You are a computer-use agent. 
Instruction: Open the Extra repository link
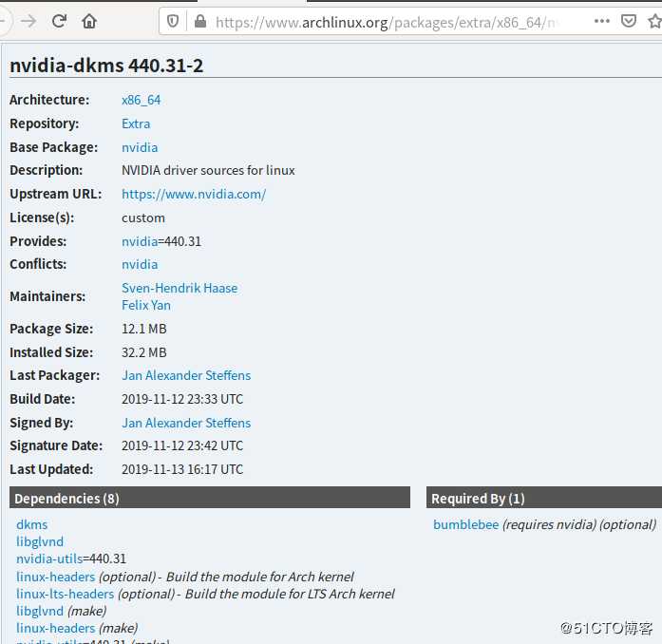click(x=136, y=123)
